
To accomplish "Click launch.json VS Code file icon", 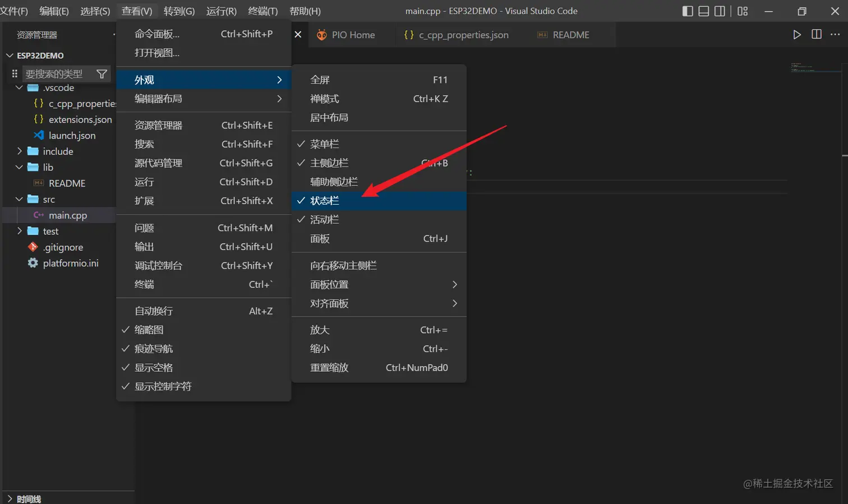I will point(39,135).
